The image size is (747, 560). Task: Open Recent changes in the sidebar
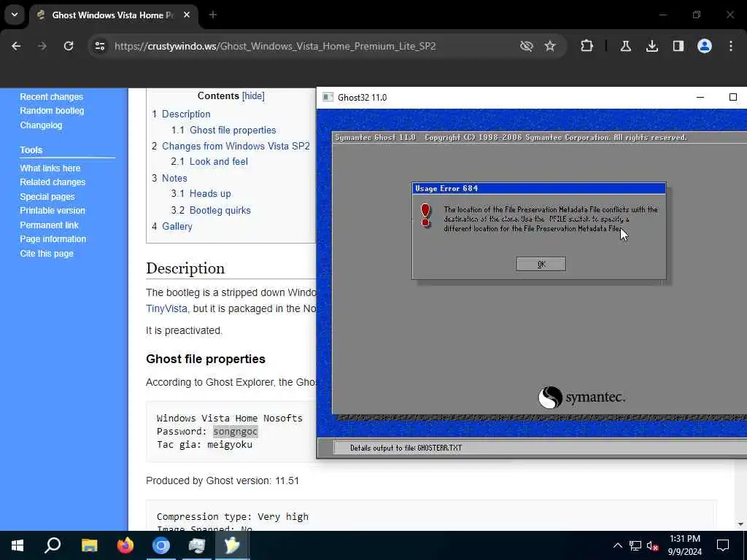52,97
